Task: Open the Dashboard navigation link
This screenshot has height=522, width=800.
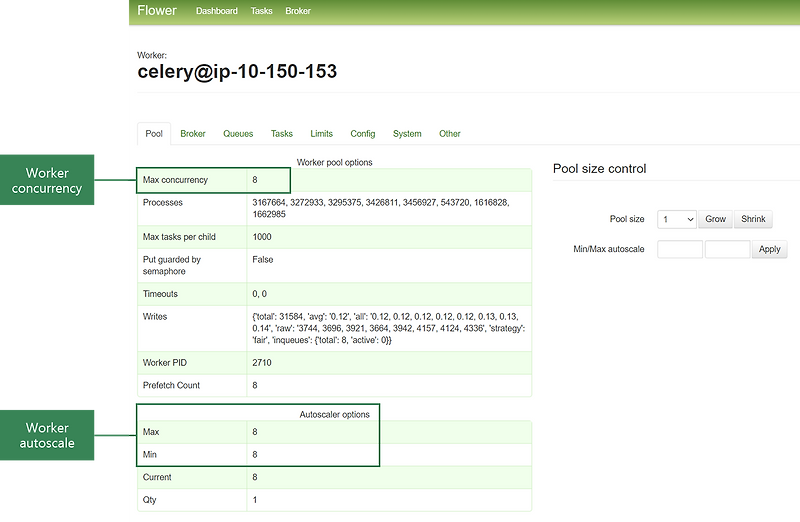Action: (216, 11)
